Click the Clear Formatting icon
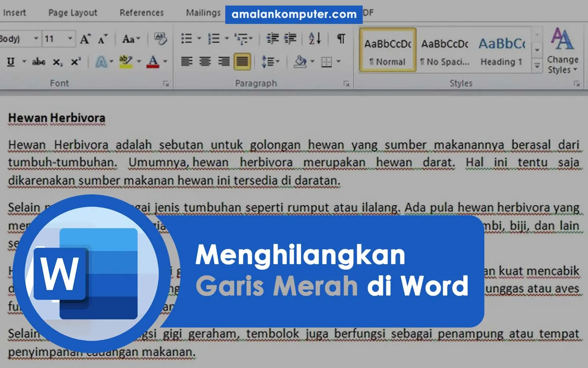This screenshot has height=368, width=588. [x=160, y=39]
